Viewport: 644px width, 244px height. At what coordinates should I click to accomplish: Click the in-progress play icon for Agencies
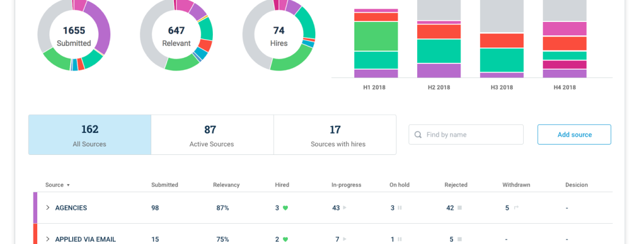pos(345,208)
